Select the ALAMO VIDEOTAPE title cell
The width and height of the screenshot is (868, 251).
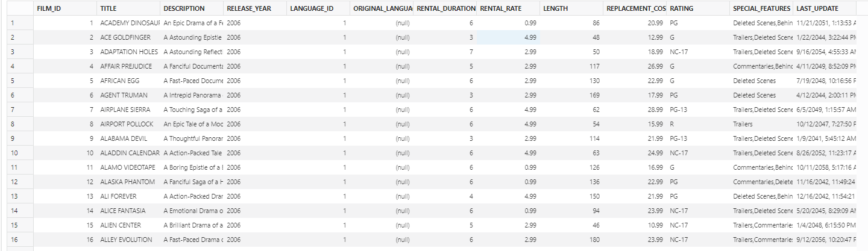click(128, 167)
